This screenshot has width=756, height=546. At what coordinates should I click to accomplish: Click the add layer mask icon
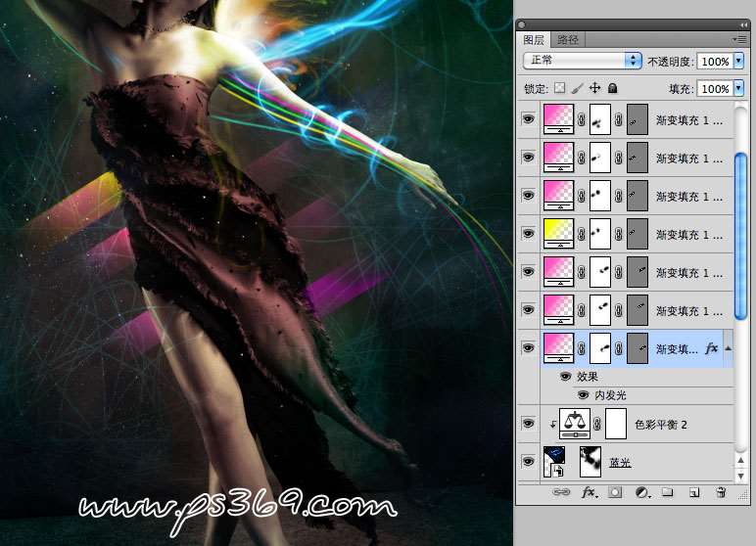tap(615, 491)
